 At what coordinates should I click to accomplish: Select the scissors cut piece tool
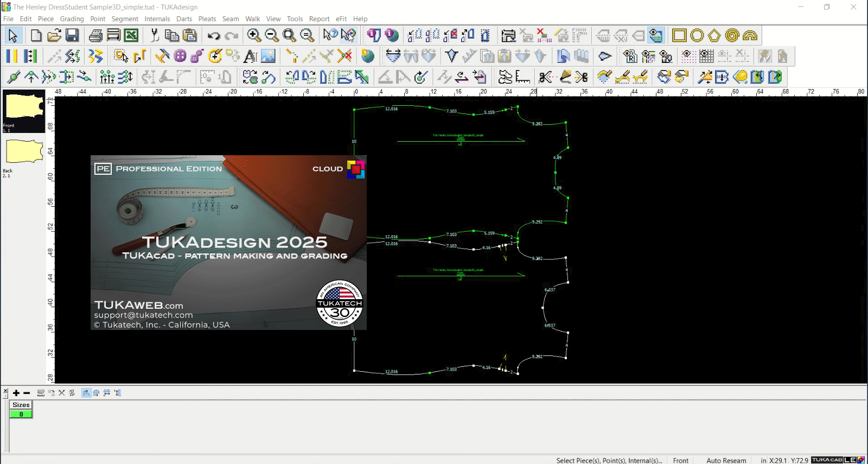pos(546,77)
